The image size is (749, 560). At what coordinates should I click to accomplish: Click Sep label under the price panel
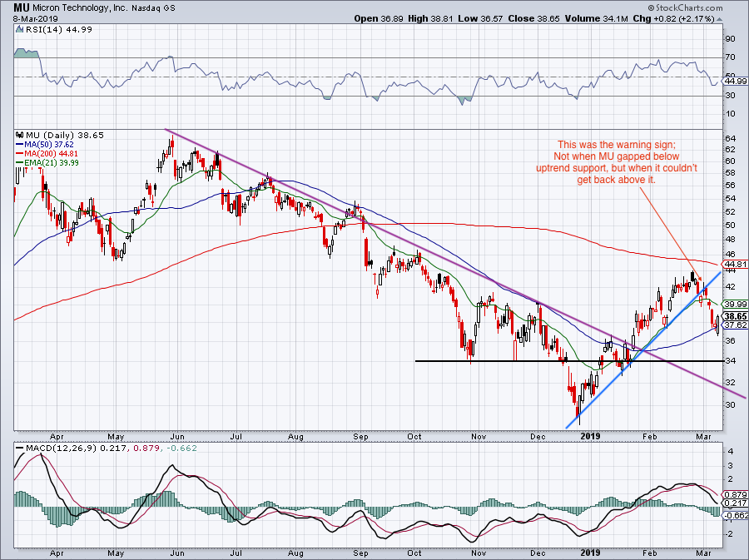click(360, 436)
